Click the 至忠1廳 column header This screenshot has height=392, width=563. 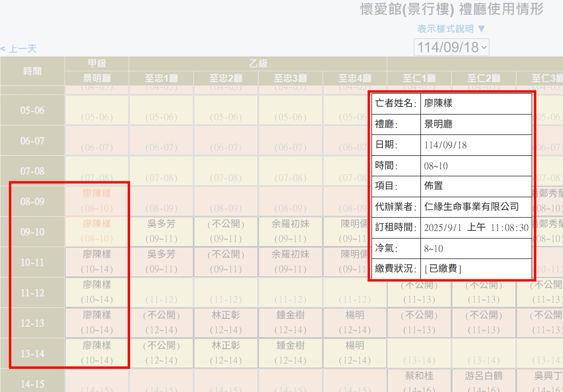(x=162, y=78)
